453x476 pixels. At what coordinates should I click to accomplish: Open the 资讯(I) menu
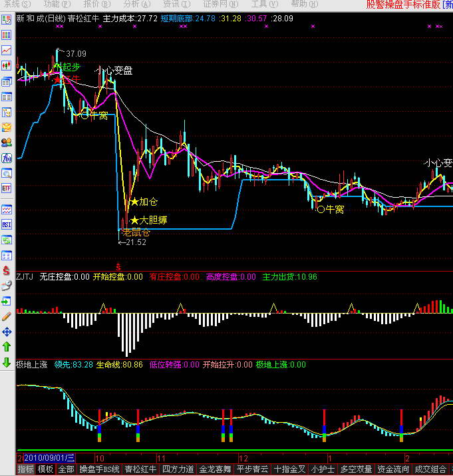click(x=177, y=4)
